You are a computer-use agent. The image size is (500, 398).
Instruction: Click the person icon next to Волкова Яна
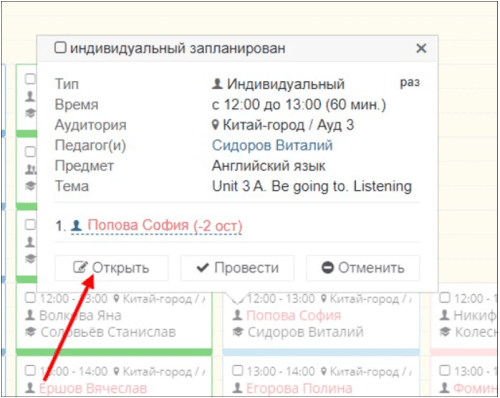[30, 315]
